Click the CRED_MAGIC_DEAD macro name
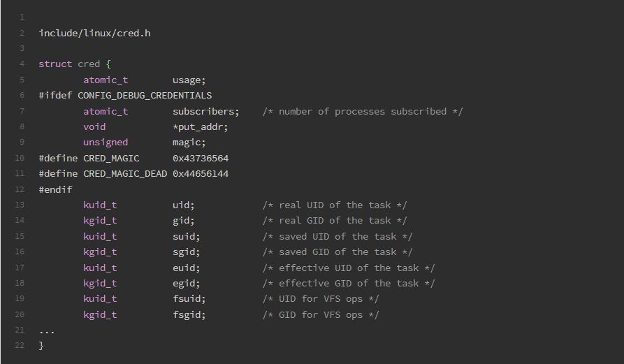The image size is (624, 364). 125,174
